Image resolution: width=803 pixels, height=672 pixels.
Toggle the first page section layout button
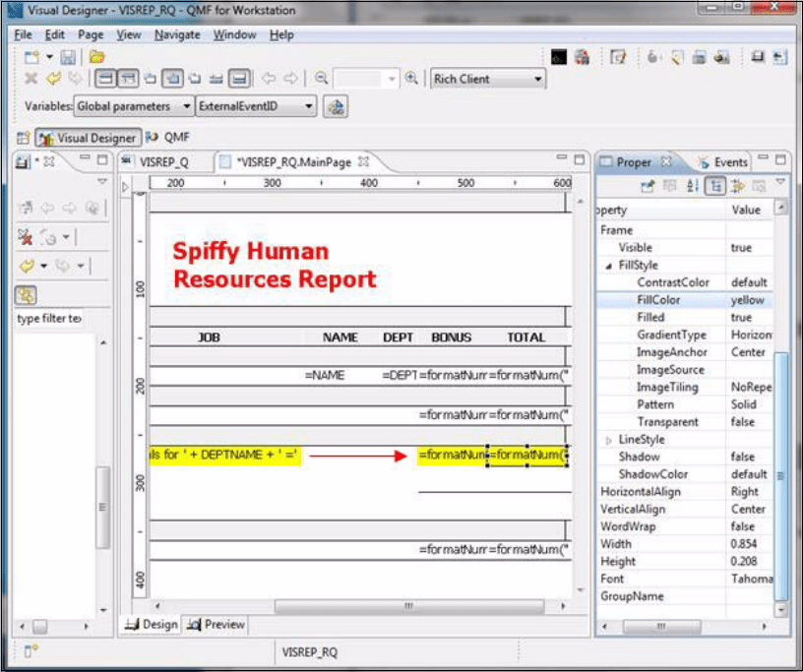[x=105, y=79]
